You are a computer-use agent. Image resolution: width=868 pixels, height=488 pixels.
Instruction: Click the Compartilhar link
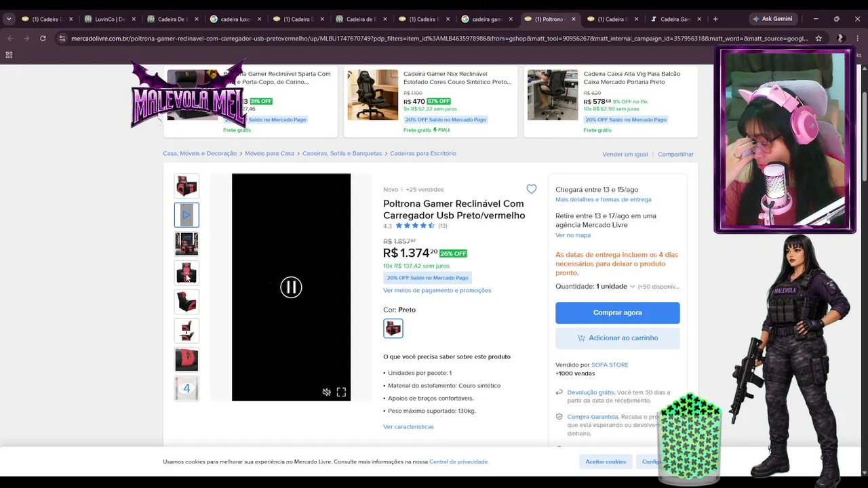point(675,155)
